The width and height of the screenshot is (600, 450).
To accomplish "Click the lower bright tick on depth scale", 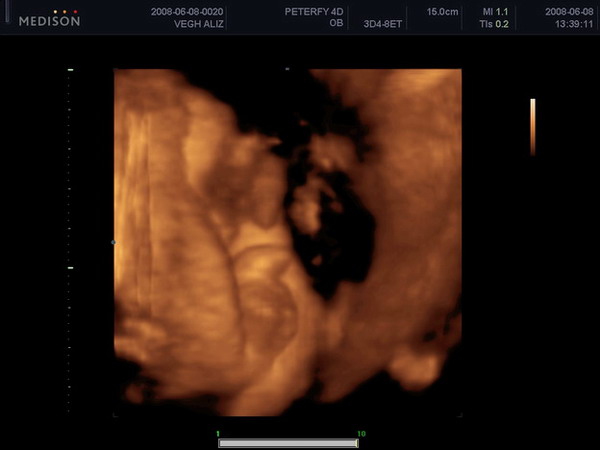I will coord(70,268).
